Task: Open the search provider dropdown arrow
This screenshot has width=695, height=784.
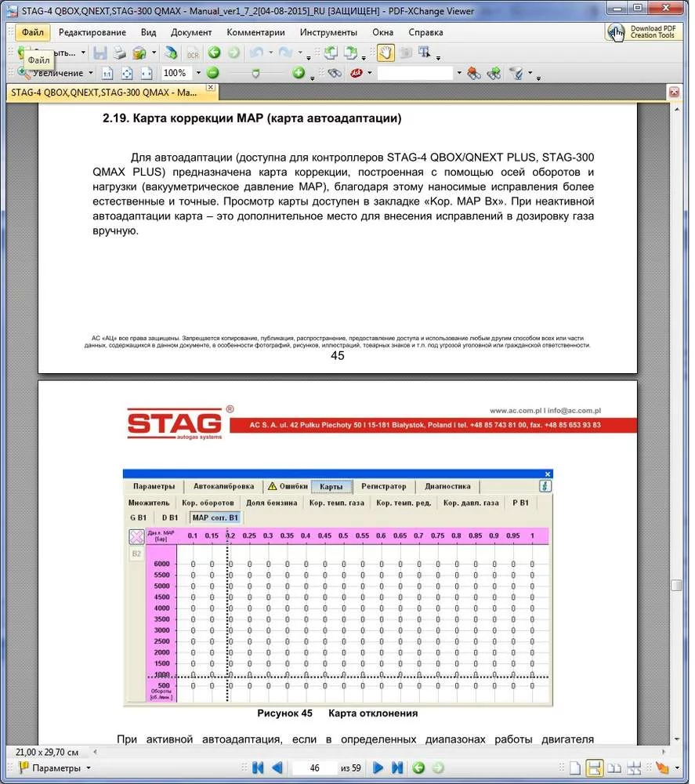Action: pos(370,73)
